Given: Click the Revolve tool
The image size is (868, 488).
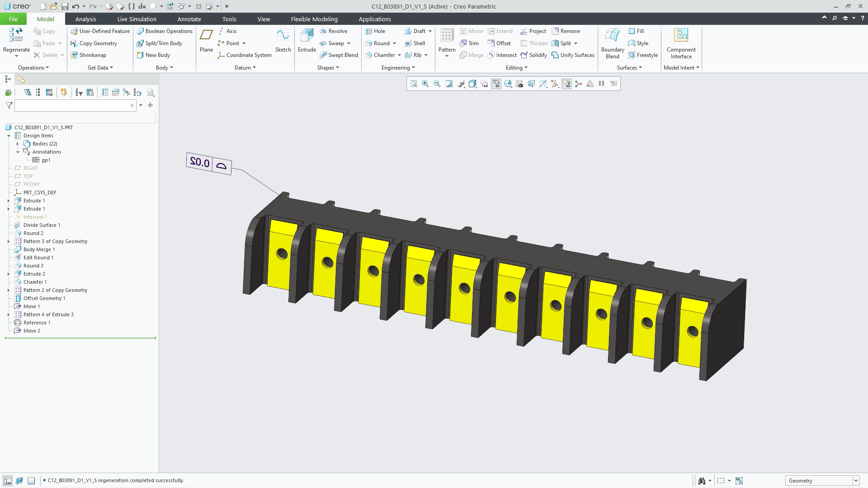Looking at the screenshot, I should coord(333,31).
